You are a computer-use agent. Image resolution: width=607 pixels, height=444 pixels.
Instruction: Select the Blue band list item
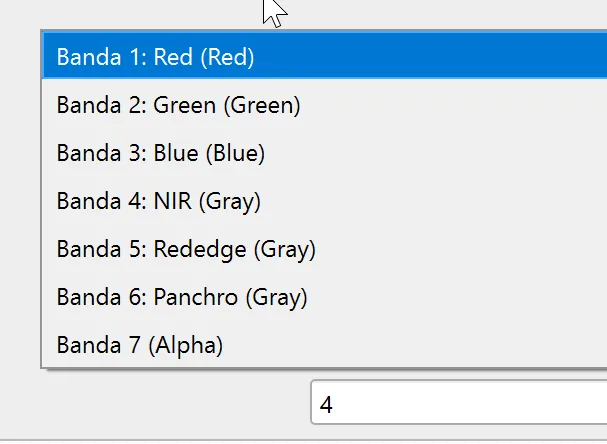(325, 153)
